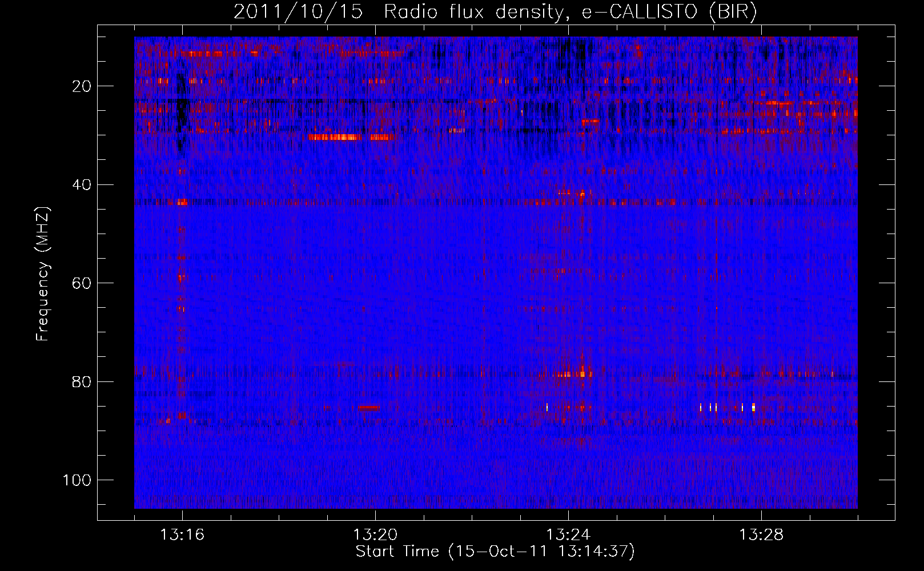Click the 'Start Time (15-Oct-11 13:14:37)' label

point(495,552)
